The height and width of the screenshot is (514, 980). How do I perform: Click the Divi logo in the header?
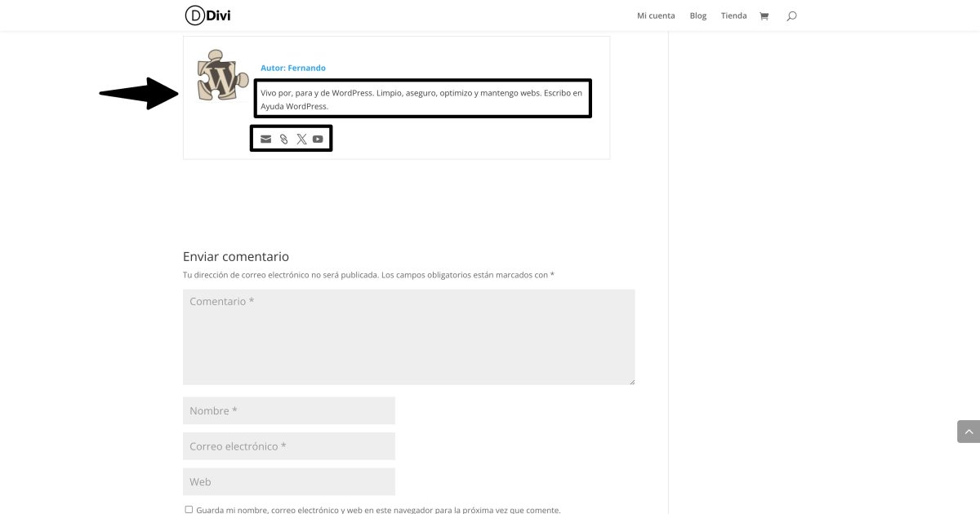[x=208, y=16]
